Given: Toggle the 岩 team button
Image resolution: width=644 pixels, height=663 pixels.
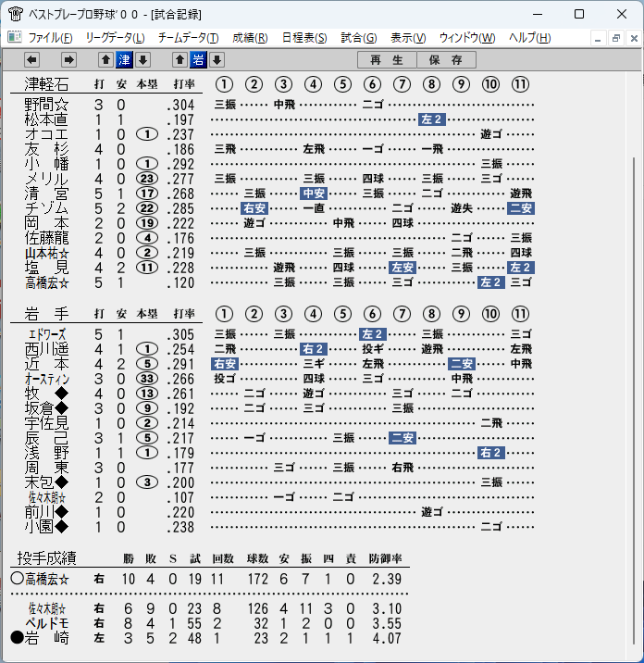Looking at the screenshot, I should point(198,59).
